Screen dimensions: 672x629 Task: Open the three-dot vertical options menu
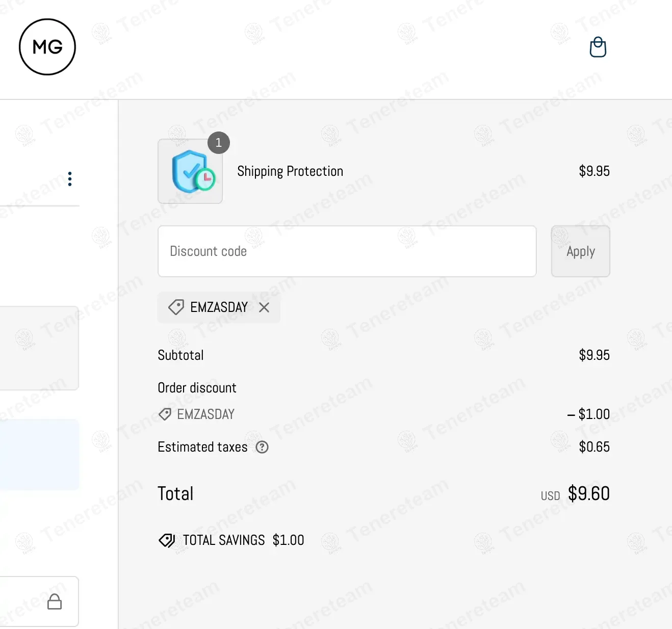click(70, 179)
